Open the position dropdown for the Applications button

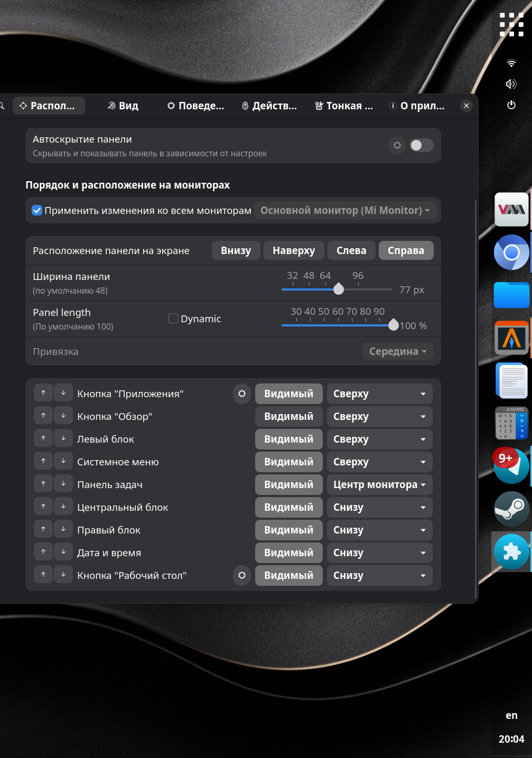coord(379,394)
